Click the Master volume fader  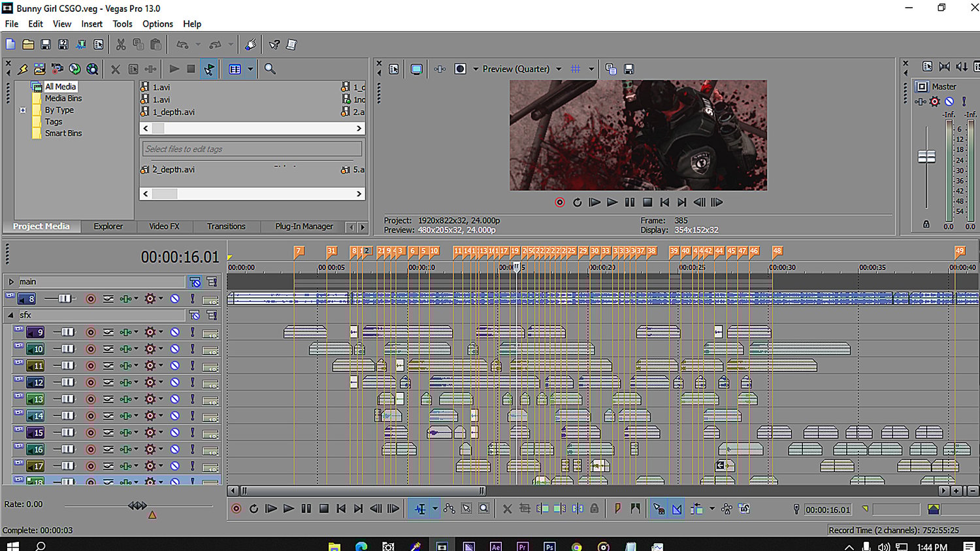click(x=926, y=157)
